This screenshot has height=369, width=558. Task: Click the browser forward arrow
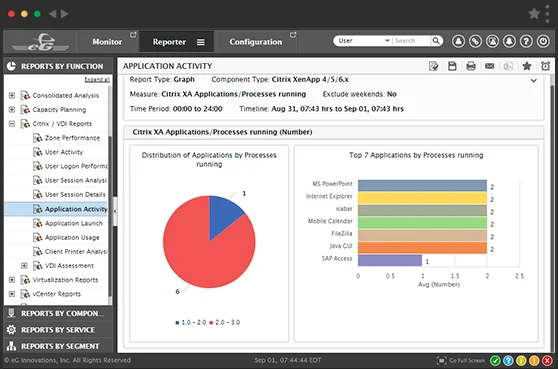coord(64,14)
